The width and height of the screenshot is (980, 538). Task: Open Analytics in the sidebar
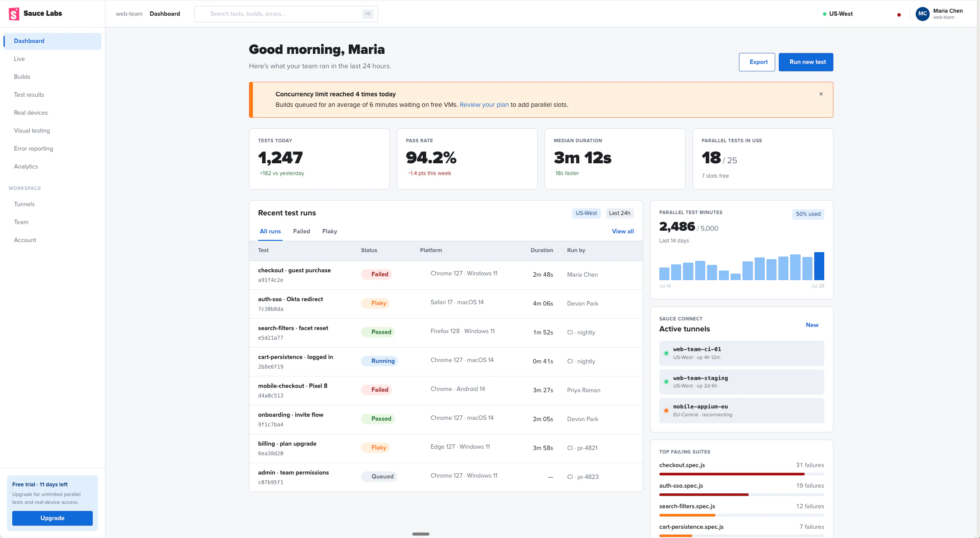pyautogui.click(x=52, y=167)
